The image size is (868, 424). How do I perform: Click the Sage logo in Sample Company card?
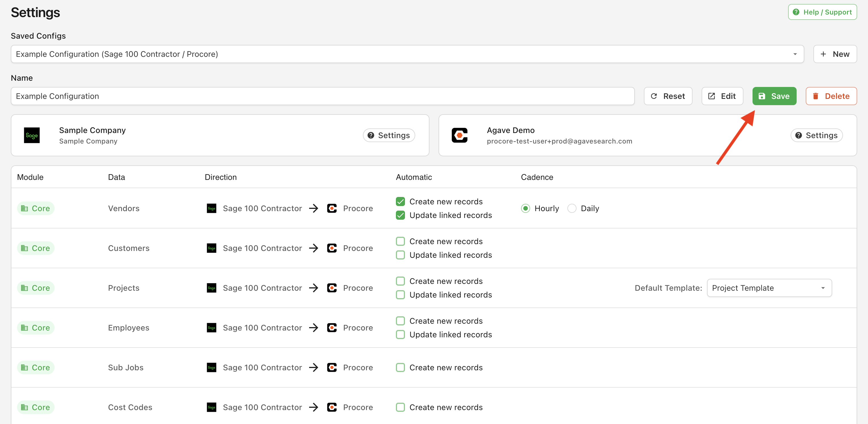(x=32, y=135)
